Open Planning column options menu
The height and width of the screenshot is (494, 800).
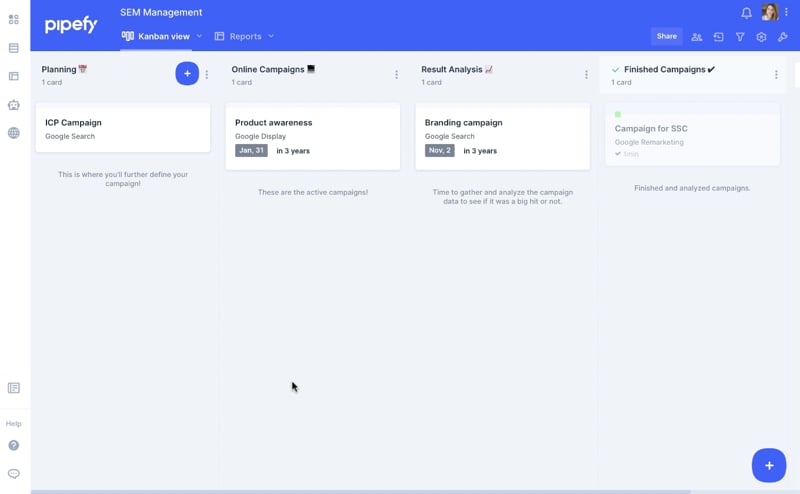207,74
